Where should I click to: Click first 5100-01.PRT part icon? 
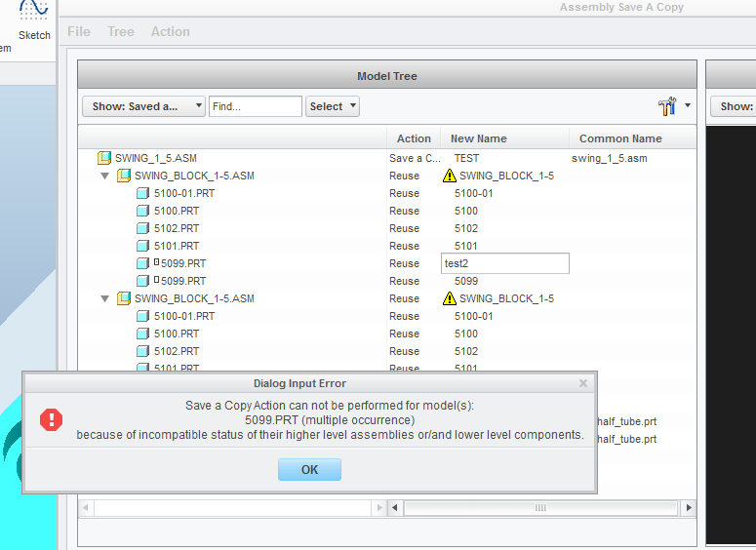coord(142,193)
